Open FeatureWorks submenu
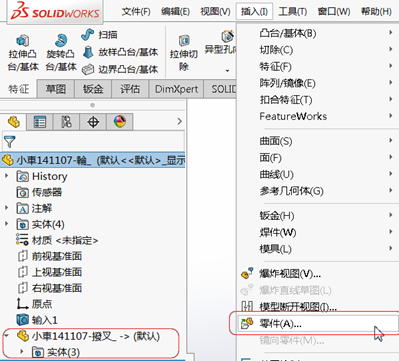 tap(318, 116)
